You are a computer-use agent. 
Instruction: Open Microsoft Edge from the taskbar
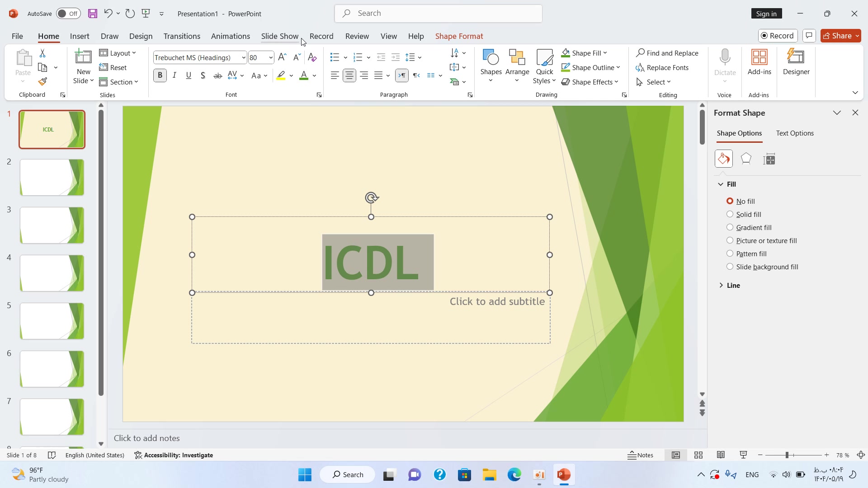pyautogui.click(x=514, y=474)
